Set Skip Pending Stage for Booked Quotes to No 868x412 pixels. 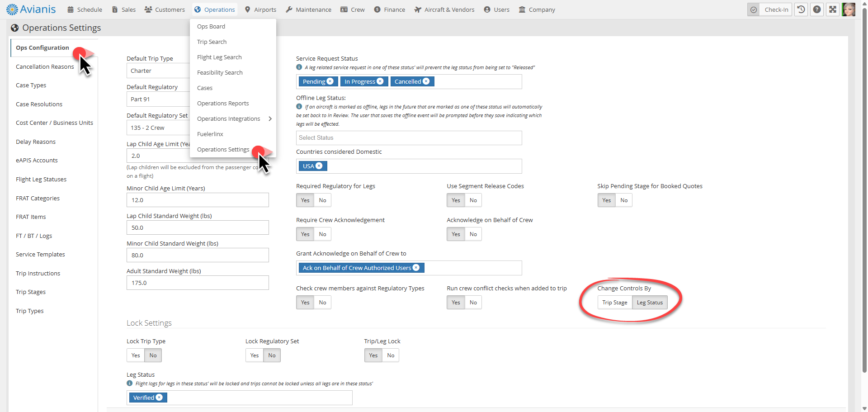(x=624, y=200)
